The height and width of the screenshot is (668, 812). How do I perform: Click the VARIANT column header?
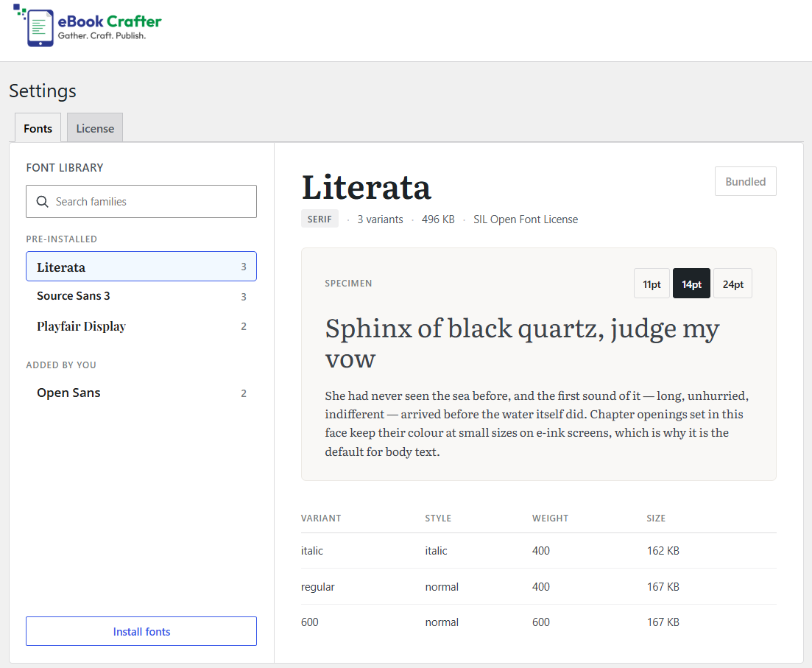[x=321, y=518]
